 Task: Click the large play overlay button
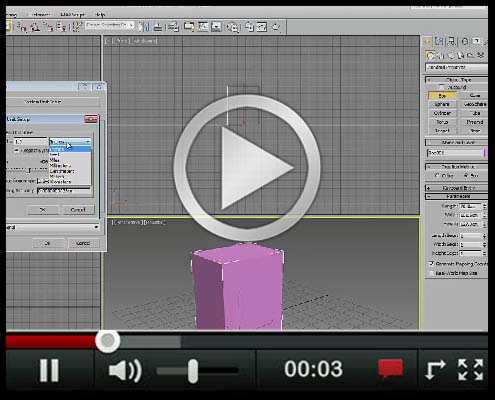[247, 168]
